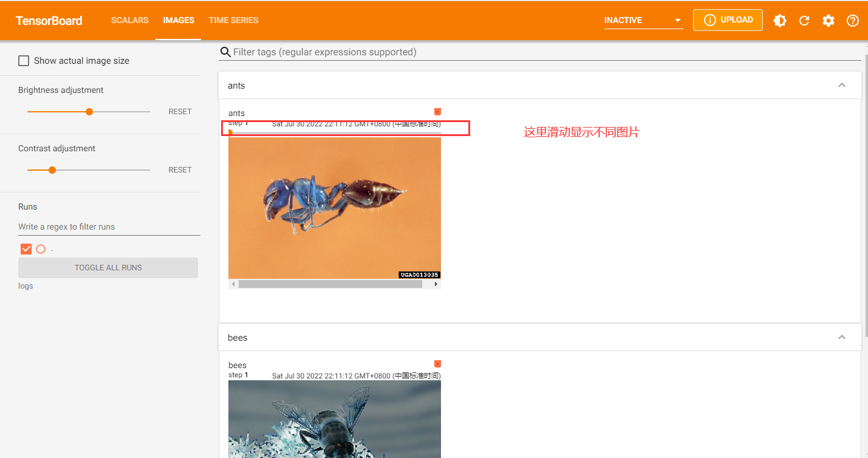This screenshot has width=868, height=458.
Task: Pin the bees image card
Action: click(x=437, y=363)
